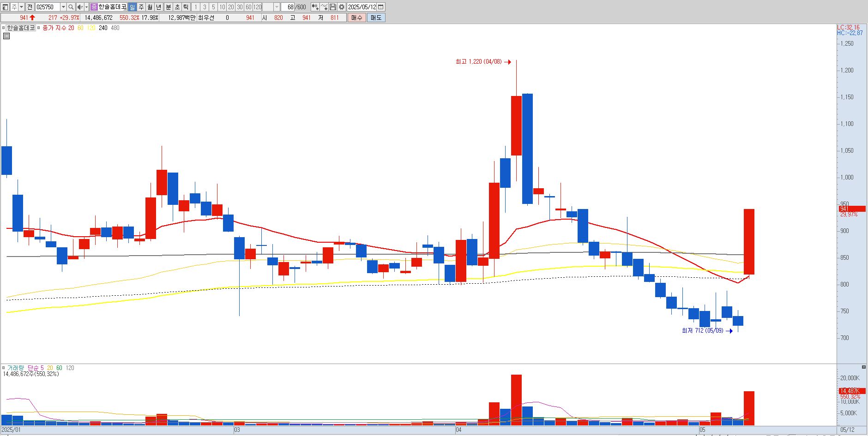Click the orange 60 moving average legend
The image size is (868, 436).
tap(80, 28)
